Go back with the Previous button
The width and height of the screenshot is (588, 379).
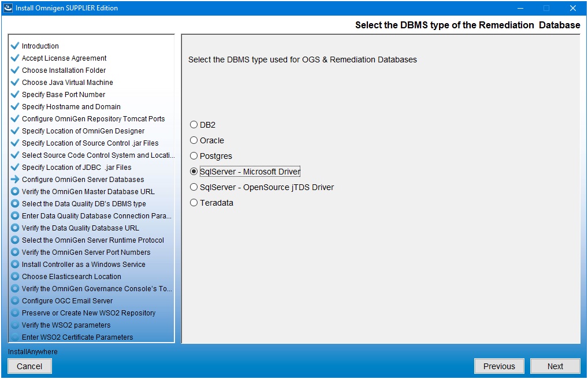click(499, 366)
